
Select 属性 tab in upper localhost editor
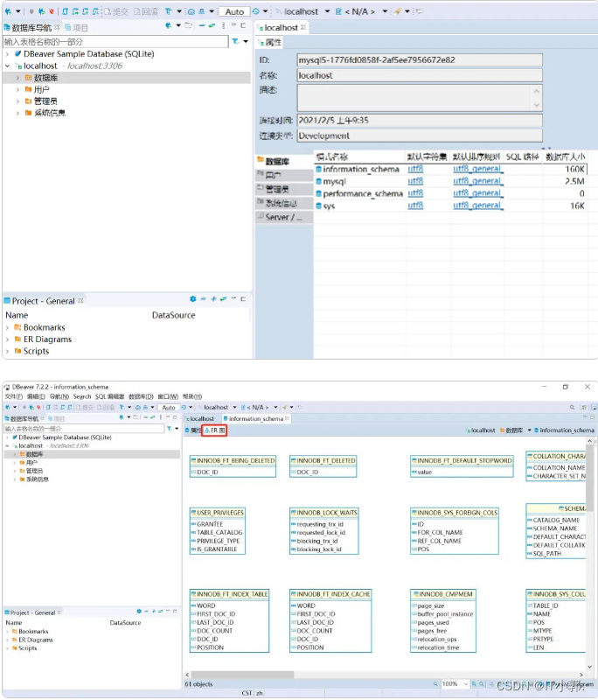(270, 42)
